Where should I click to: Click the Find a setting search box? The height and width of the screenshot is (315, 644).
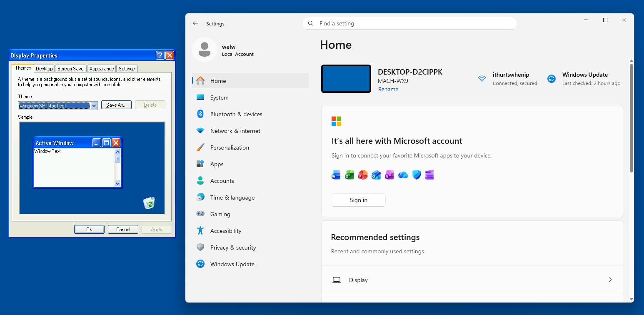pos(412,24)
